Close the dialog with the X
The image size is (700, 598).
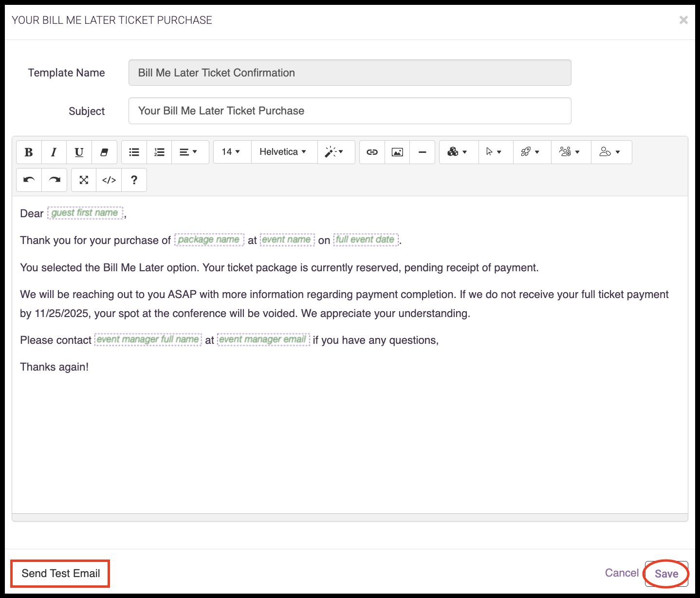683,20
